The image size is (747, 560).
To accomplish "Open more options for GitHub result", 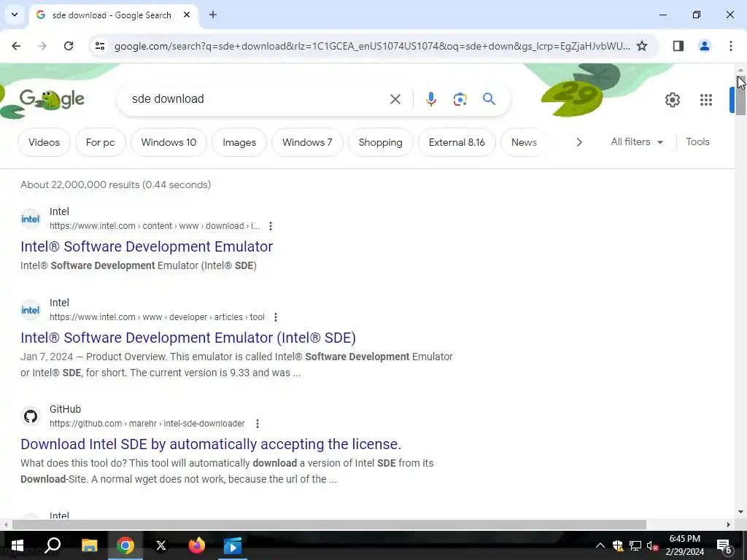I will coord(258,424).
